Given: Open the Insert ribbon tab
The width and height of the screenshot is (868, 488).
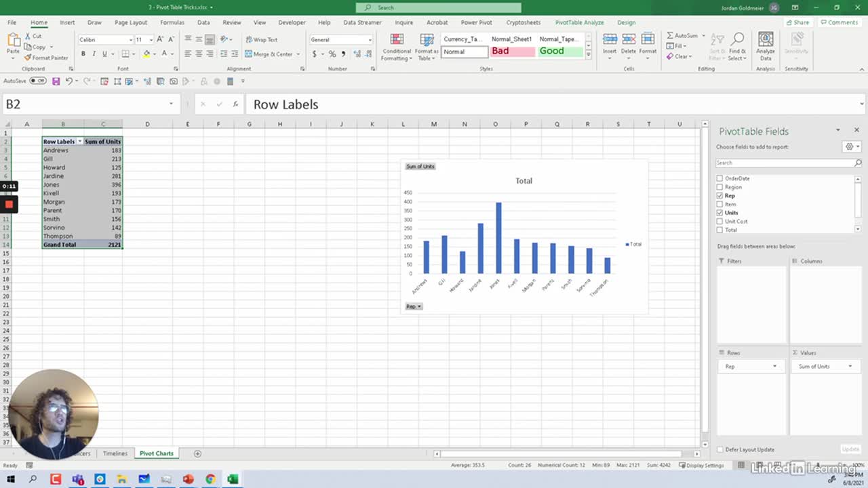Looking at the screenshot, I should (67, 22).
